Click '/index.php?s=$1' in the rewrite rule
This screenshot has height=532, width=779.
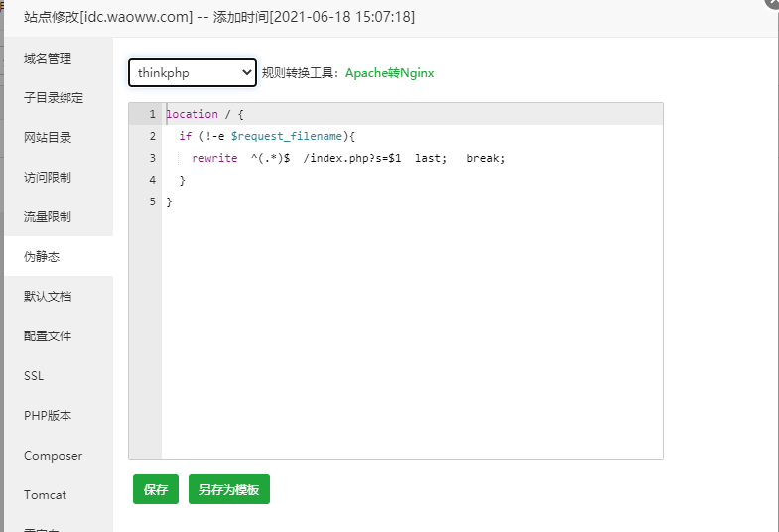point(352,158)
